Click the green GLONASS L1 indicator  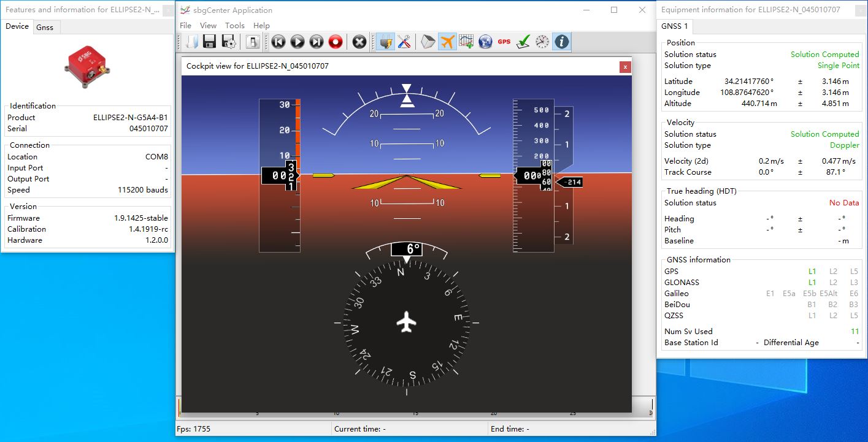click(812, 283)
